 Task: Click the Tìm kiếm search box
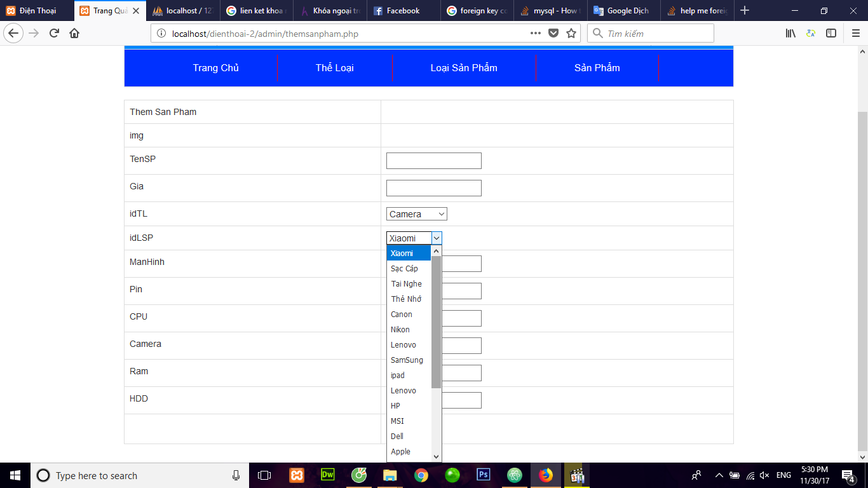pos(651,34)
